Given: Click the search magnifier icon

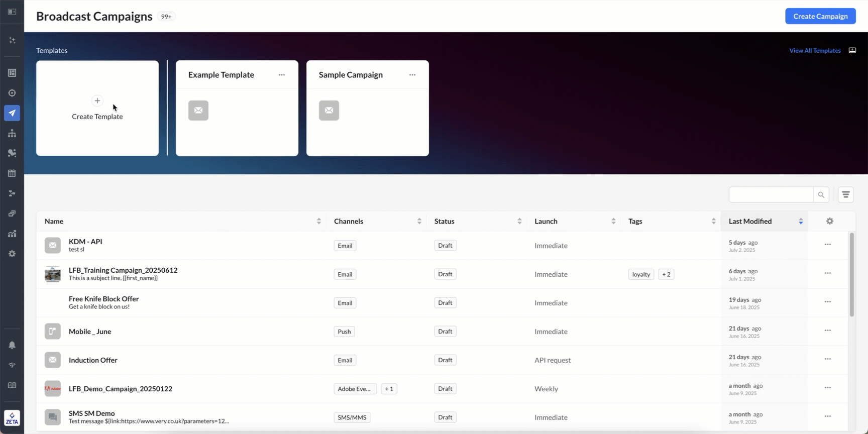Looking at the screenshot, I should click(821, 195).
